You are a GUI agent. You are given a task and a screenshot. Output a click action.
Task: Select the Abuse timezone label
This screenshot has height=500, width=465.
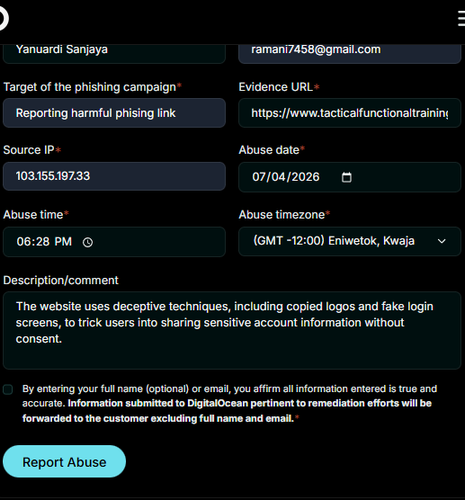tap(282, 215)
